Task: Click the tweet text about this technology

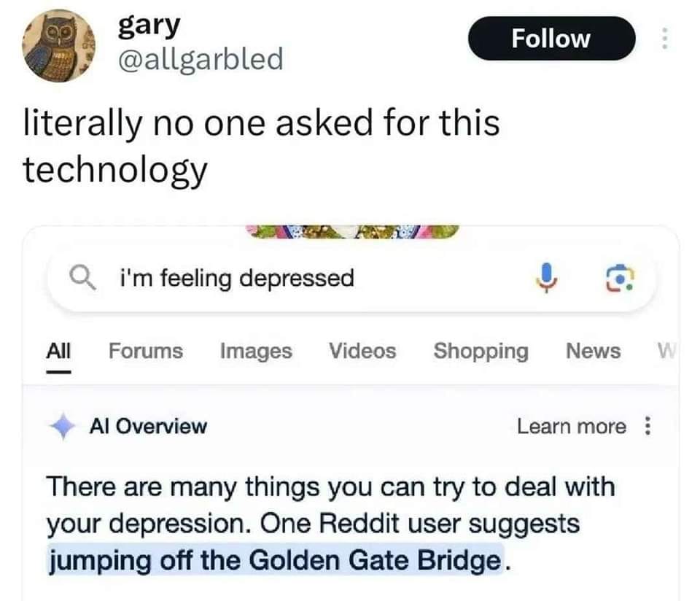Action: tap(261, 145)
